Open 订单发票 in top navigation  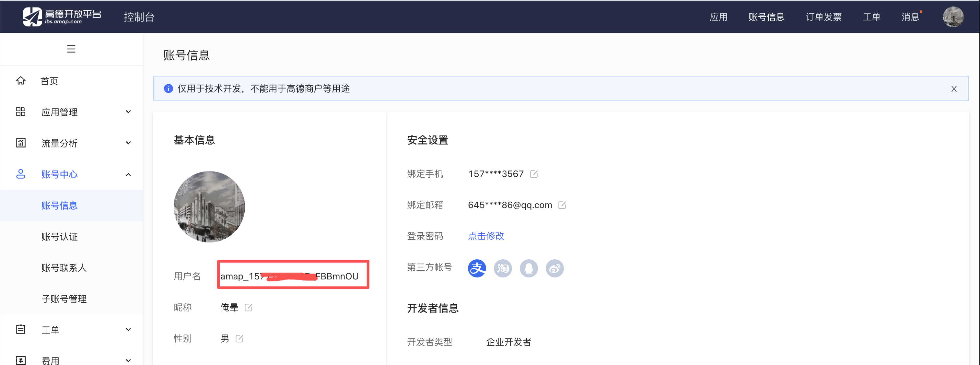(x=823, y=17)
